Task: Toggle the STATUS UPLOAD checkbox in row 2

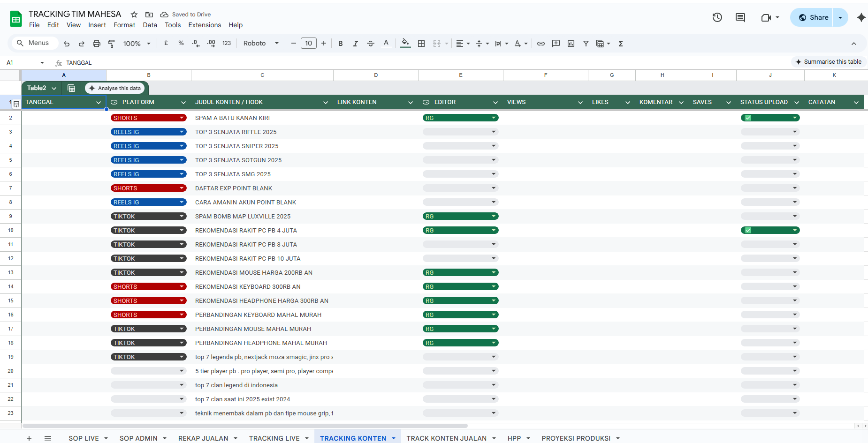Action: click(x=747, y=118)
